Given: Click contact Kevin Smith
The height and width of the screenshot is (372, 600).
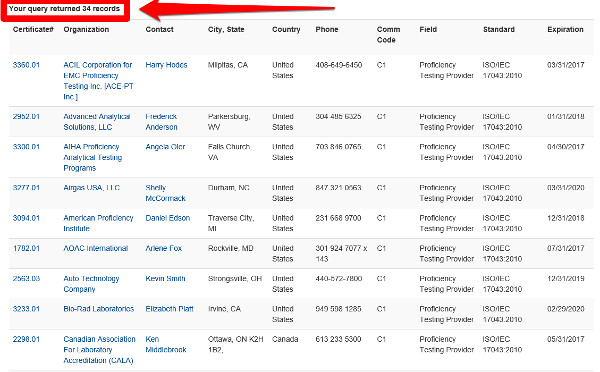Looking at the screenshot, I should (x=165, y=279).
